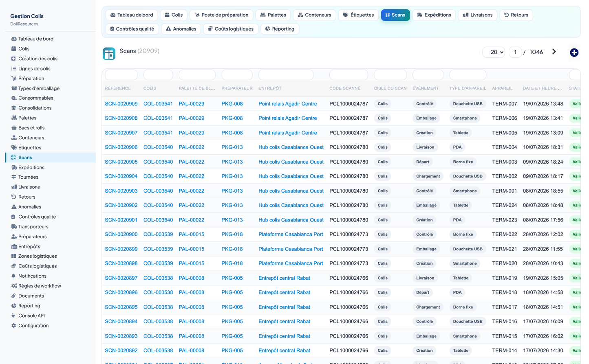The height and width of the screenshot is (364, 589).
Task: Open the Contrôles qualité top tab
Action: coord(132,29)
